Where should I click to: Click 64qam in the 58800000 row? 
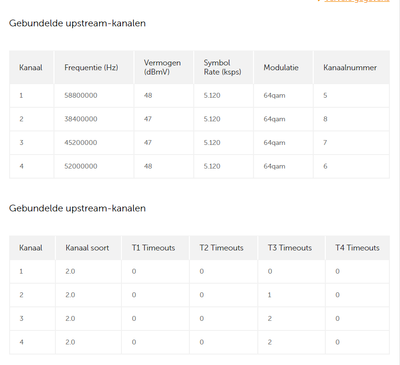(274, 96)
